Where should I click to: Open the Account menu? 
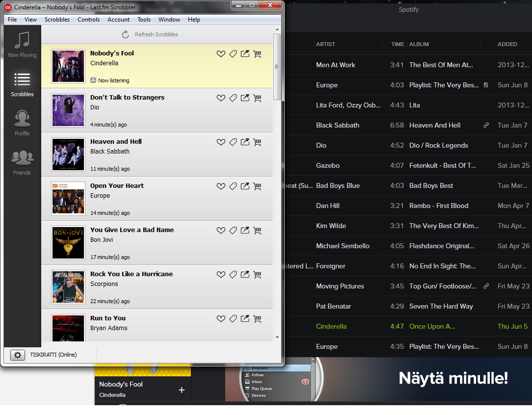(118, 20)
